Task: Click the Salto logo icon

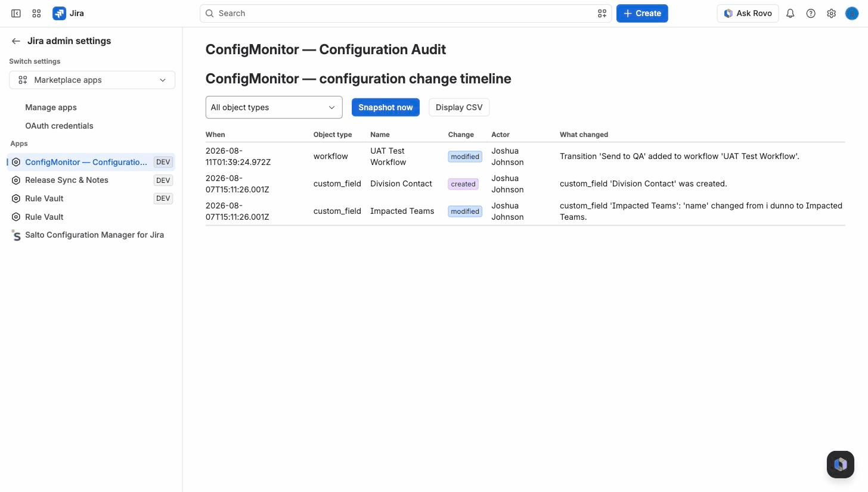Action: (x=16, y=235)
